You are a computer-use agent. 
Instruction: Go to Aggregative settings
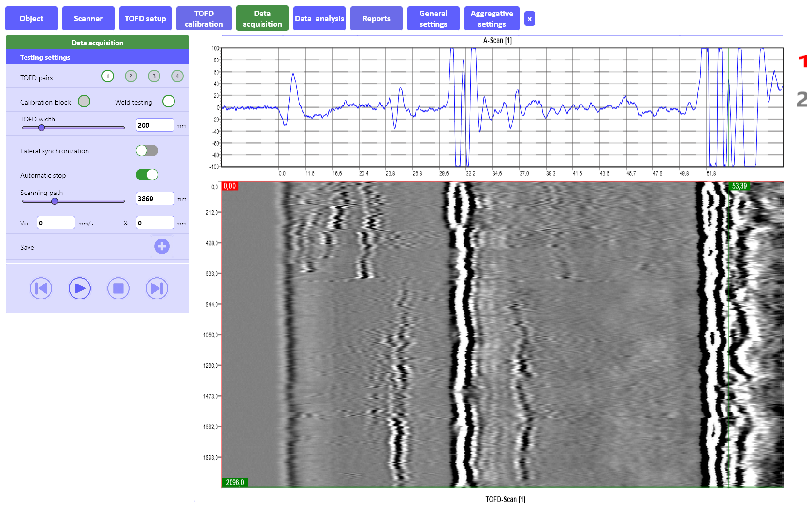[492, 19]
